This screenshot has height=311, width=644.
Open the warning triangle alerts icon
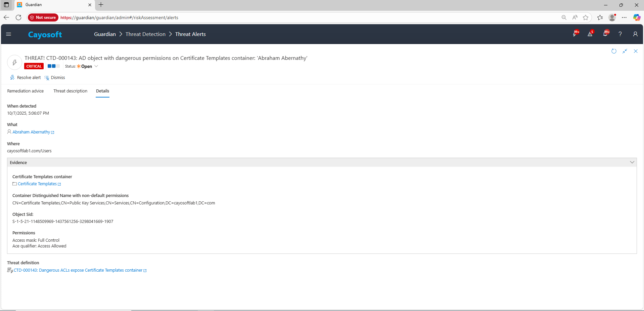(x=590, y=34)
